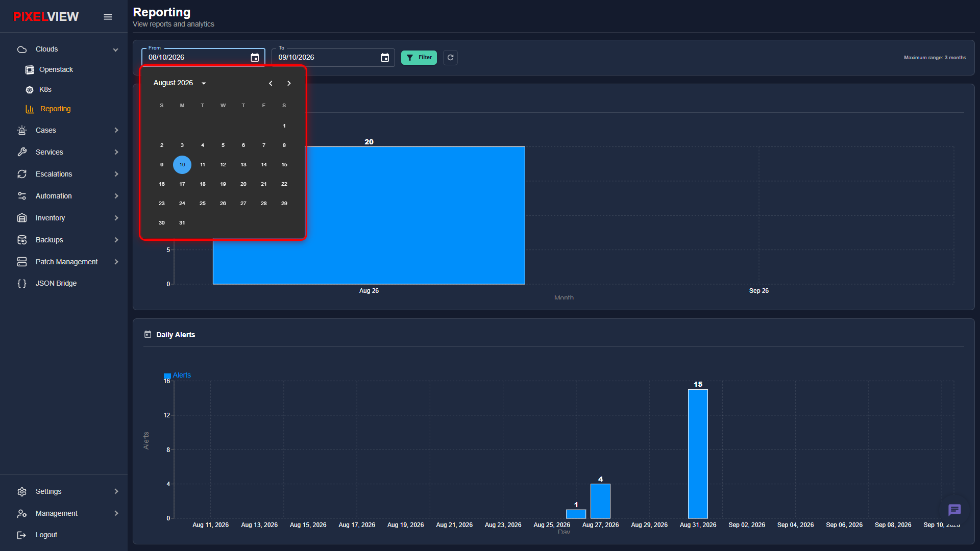Click the Filter button
Image resolution: width=980 pixels, height=551 pixels.
pyautogui.click(x=419, y=58)
